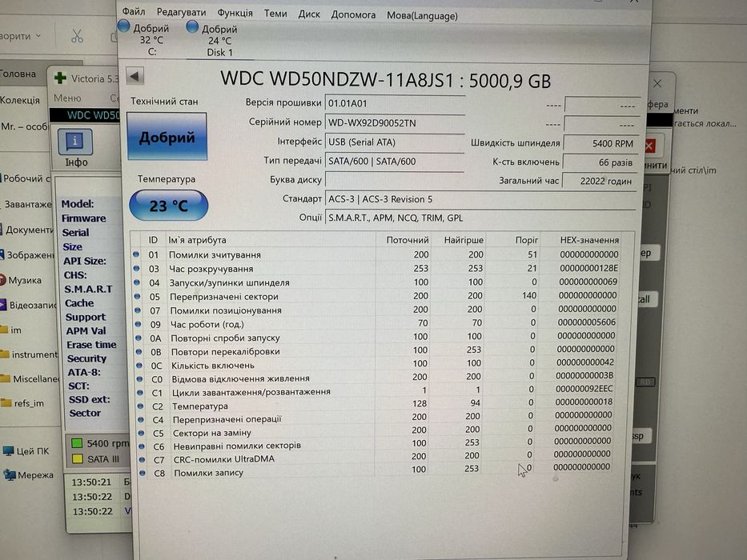Click the Поточний column header
The height and width of the screenshot is (560, 747).
click(408, 240)
